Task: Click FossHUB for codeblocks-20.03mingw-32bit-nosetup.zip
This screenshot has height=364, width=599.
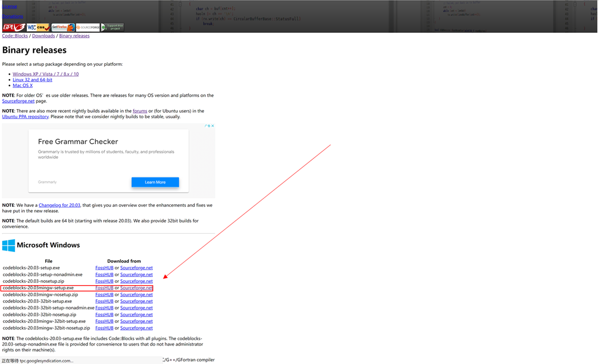Action: [x=104, y=328]
